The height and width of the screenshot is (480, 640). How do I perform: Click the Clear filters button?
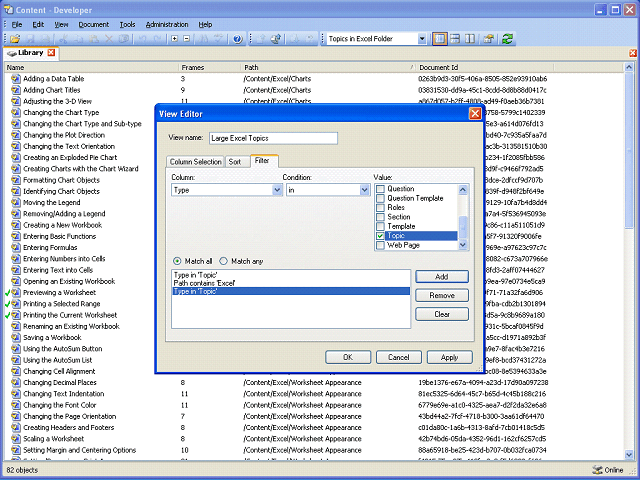(x=442, y=314)
